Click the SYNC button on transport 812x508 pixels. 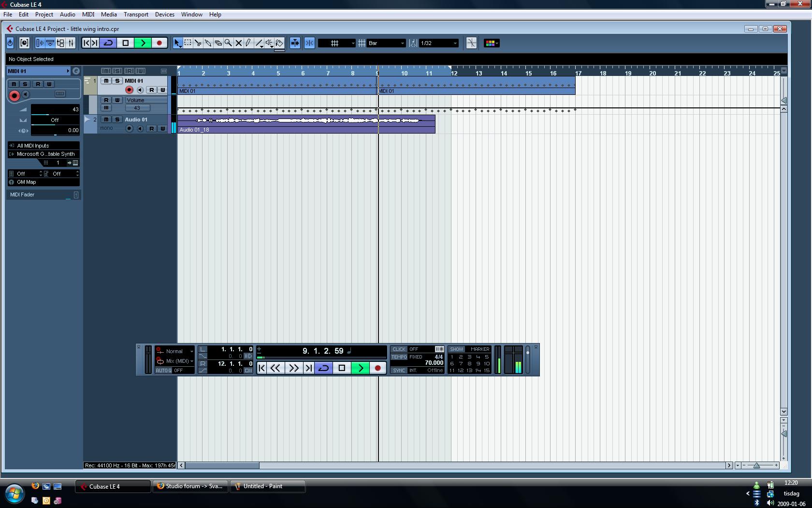pyautogui.click(x=399, y=371)
